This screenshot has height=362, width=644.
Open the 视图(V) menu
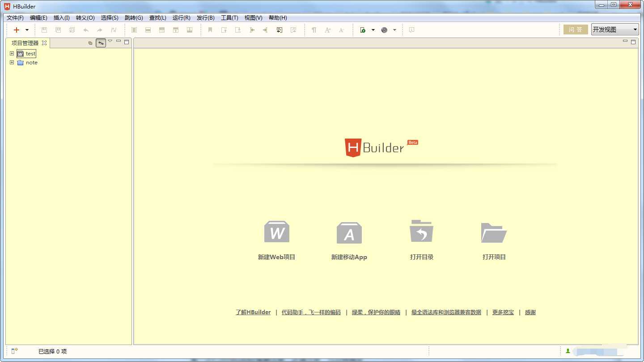[253, 18]
